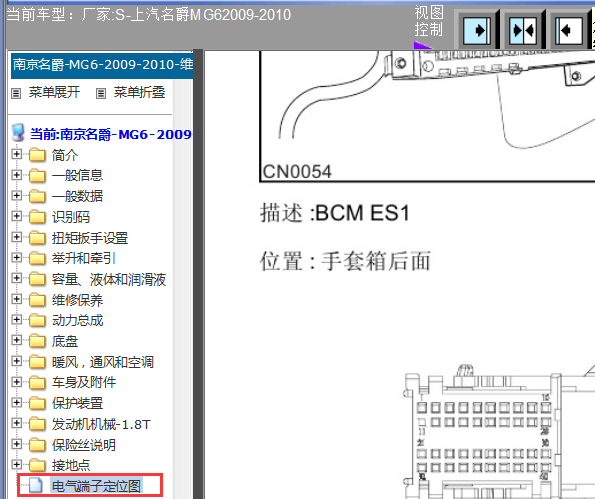Viewport: 595px width, 499px height.
Task: Open the 暖风，通风和空调 folder icon
Action: click(x=37, y=362)
